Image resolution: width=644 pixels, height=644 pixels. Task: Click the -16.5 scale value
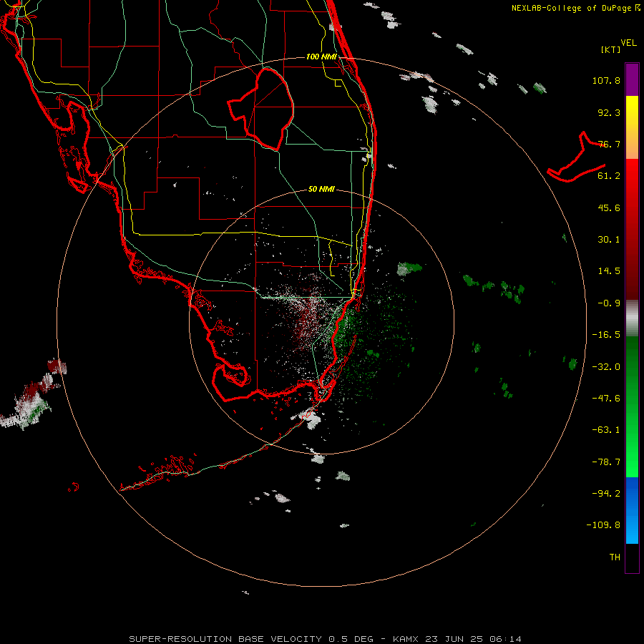(606, 335)
